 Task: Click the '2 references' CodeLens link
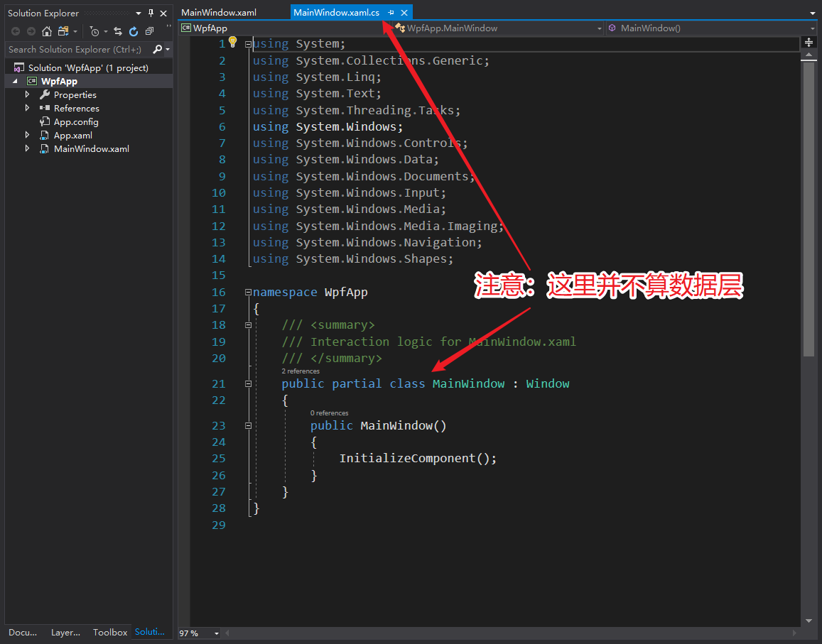pyautogui.click(x=301, y=371)
